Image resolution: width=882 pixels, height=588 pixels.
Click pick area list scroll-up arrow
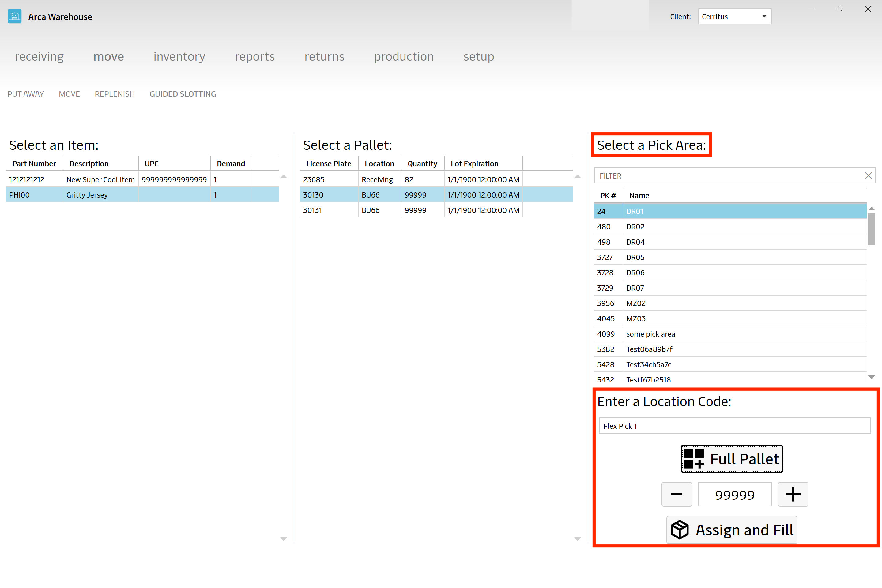coord(872,209)
